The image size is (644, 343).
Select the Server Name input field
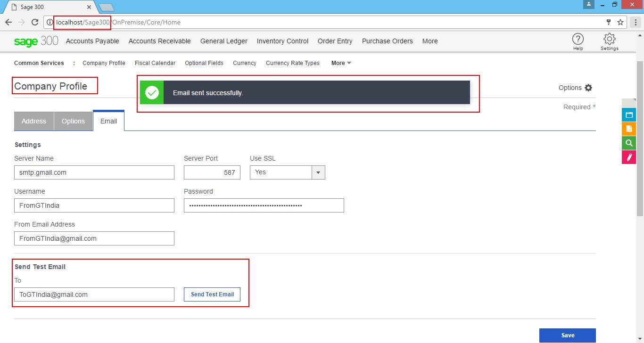click(x=94, y=172)
